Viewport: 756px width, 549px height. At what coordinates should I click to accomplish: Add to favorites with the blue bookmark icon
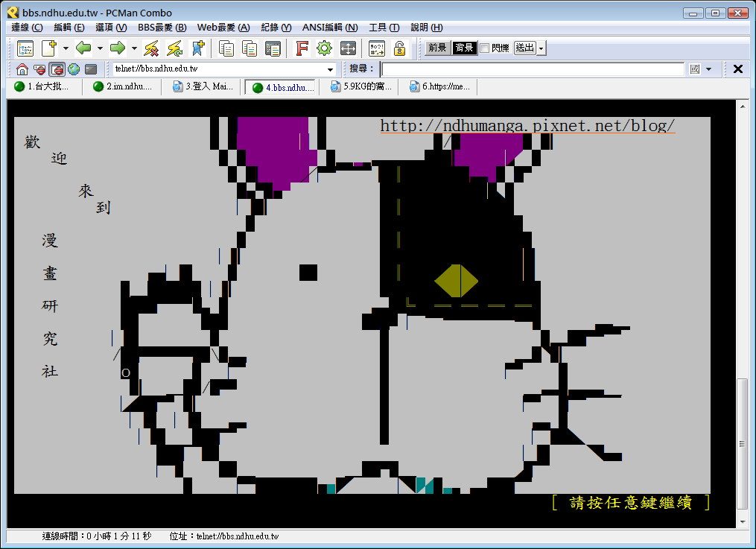point(197,48)
